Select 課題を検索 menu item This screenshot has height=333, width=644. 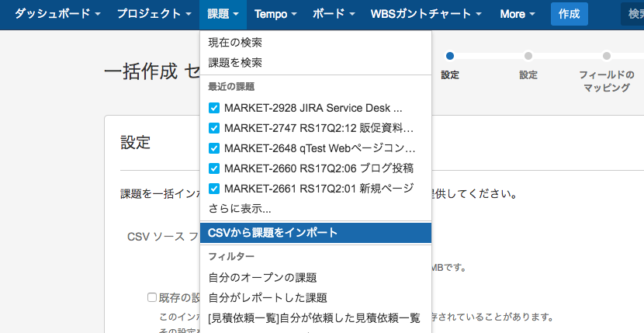click(x=316, y=63)
